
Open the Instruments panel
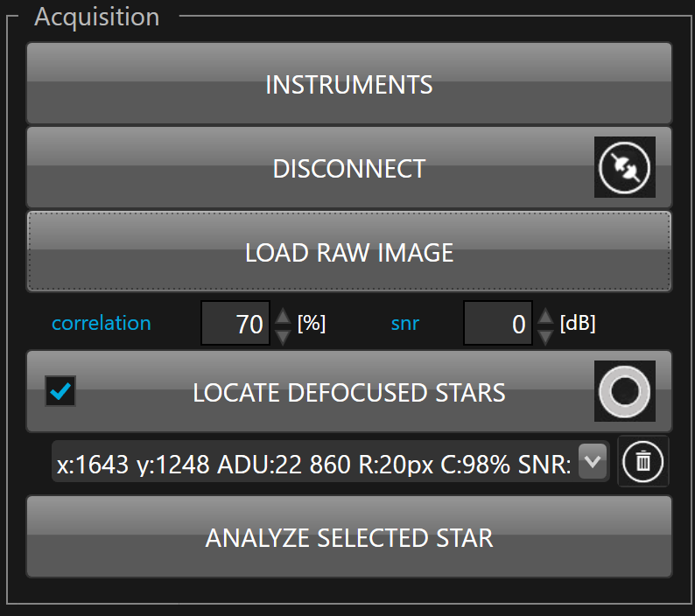348,84
